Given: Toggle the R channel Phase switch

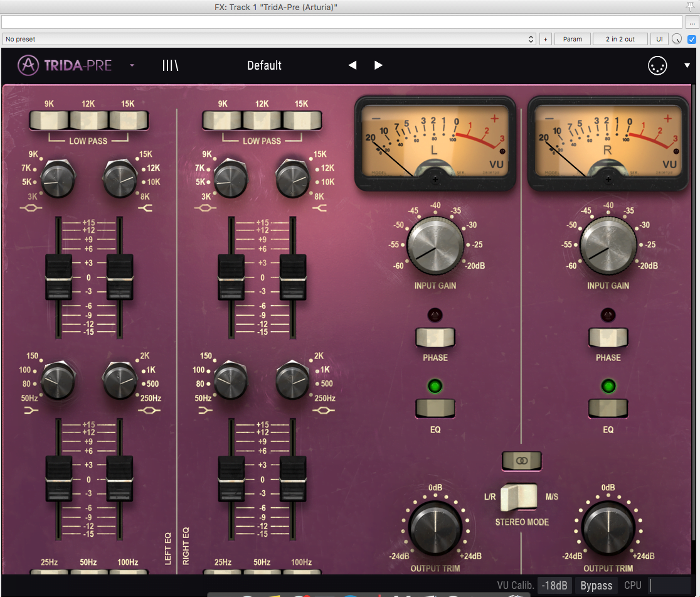Looking at the screenshot, I should pos(608,337).
